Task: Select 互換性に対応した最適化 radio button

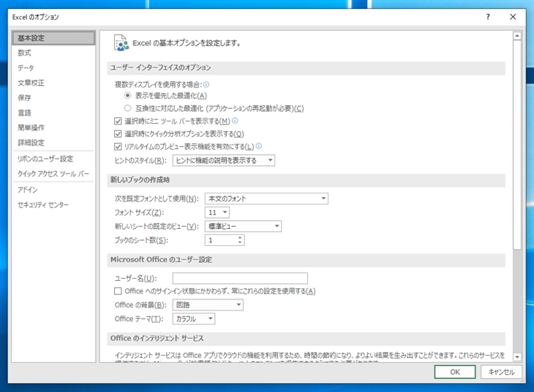Action: (x=128, y=108)
